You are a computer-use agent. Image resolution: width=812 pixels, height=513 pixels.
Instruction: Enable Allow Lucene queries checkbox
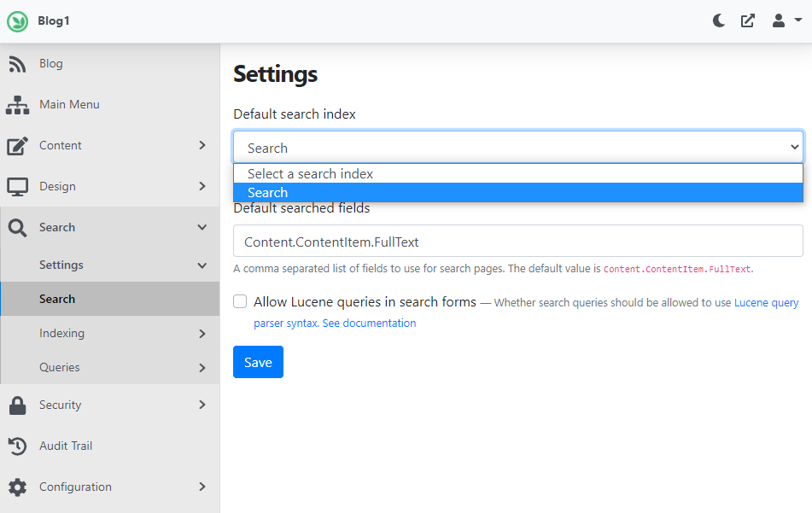pyautogui.click(x=240, y=301)
